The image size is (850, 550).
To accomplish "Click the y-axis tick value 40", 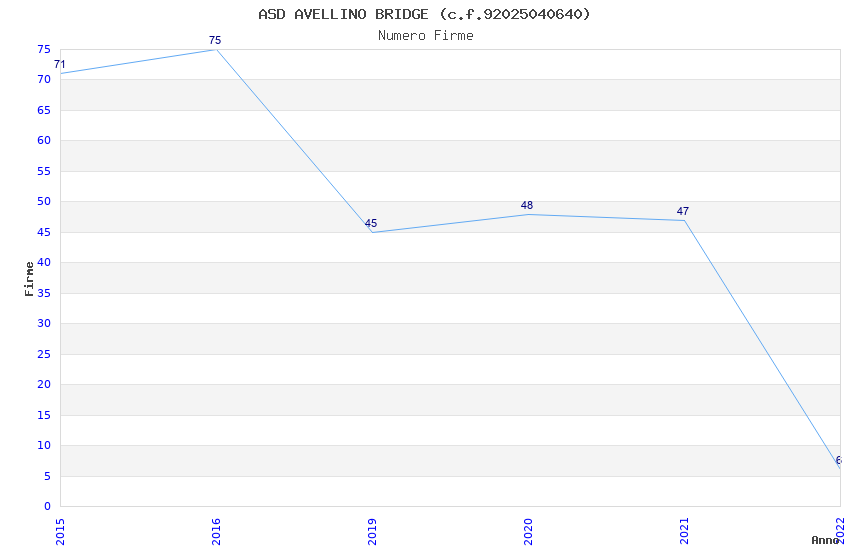I will [x=44, y=263].
